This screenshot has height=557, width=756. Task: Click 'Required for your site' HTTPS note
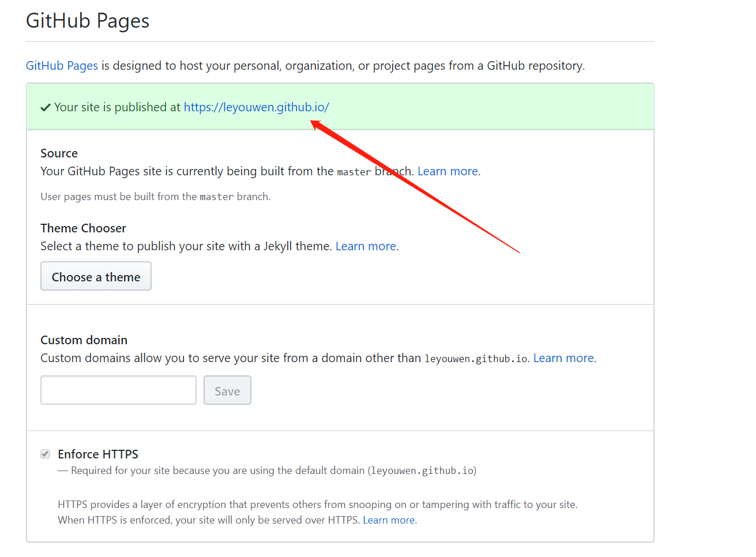[x=267, y=471]
